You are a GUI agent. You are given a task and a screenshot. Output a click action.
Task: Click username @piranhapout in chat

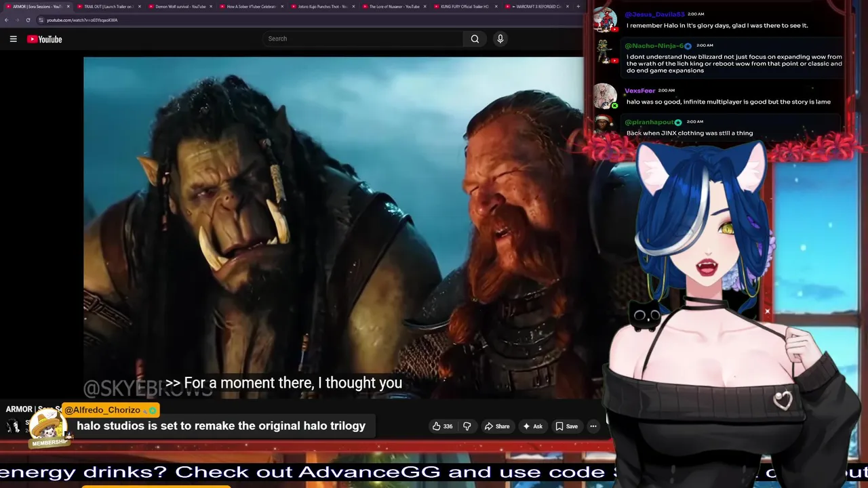click(x=649, y=122)
